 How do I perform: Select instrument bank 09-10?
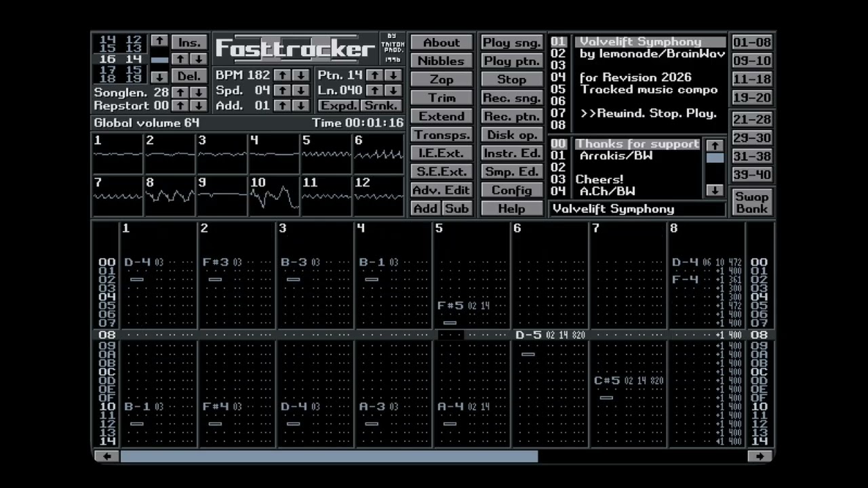752,61
